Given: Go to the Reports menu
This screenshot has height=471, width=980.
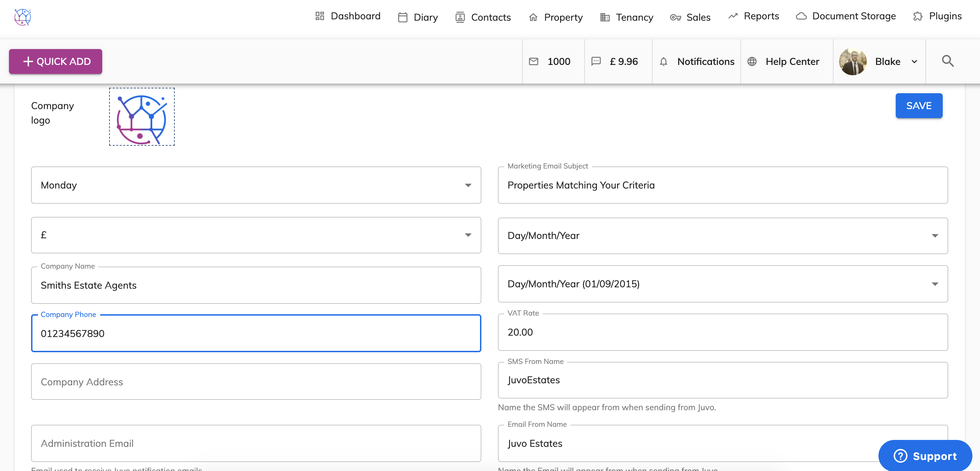Looking at the screenshot, I should pyautogui.click(x=753, y=16).
